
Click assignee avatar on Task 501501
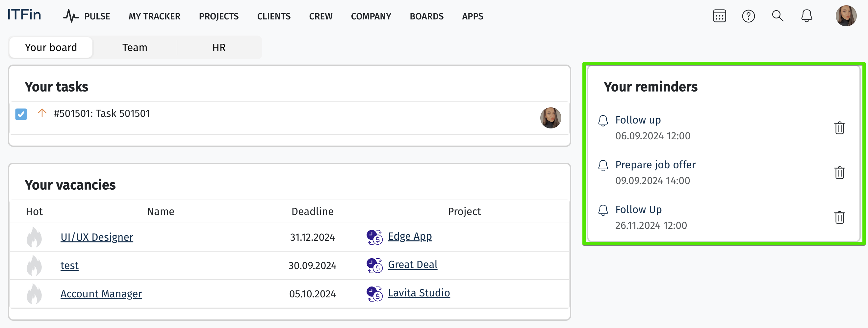550,118
